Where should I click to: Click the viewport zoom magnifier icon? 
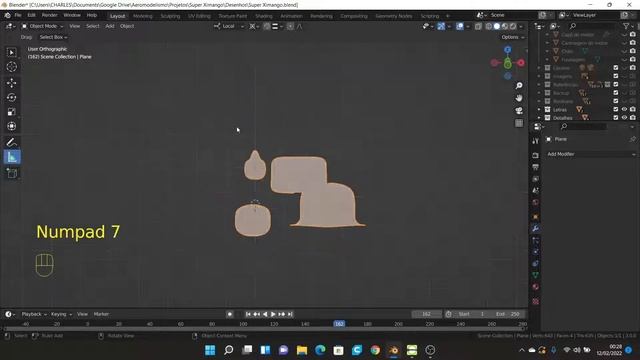tap(519, 86)
